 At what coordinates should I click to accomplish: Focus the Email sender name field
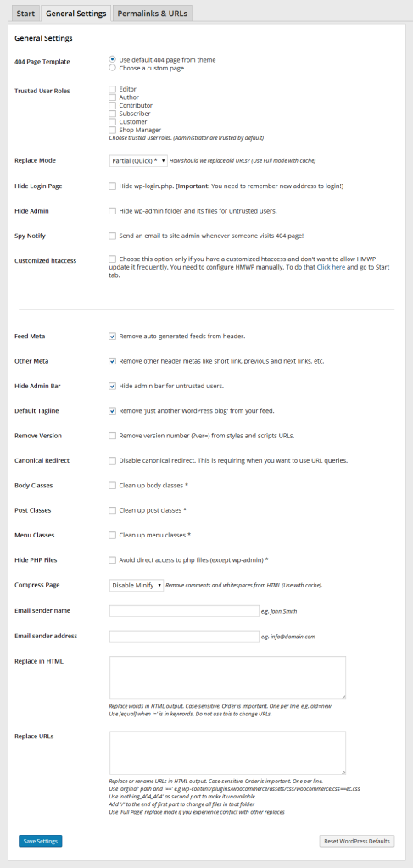(x=184, y=611)
